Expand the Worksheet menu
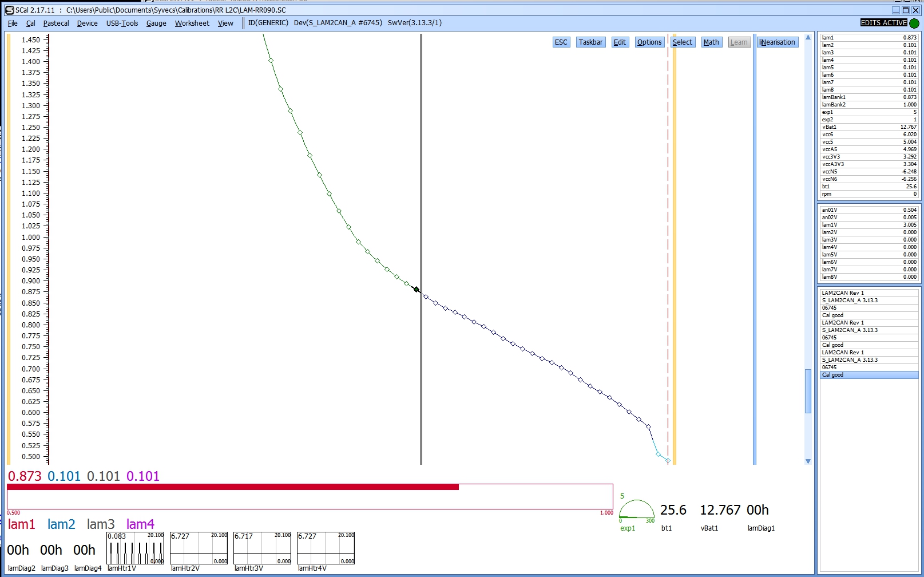This screenshot has width=924, height=577. click(192, 23)
